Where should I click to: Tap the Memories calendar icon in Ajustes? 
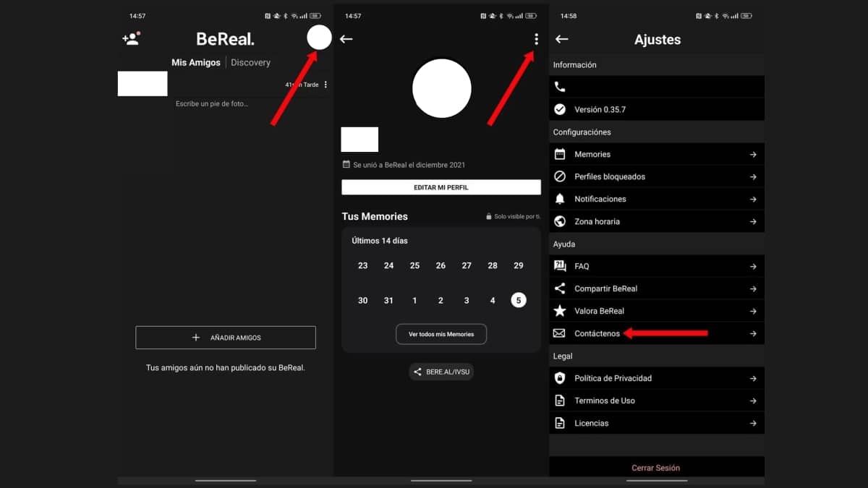pos(560,154)
